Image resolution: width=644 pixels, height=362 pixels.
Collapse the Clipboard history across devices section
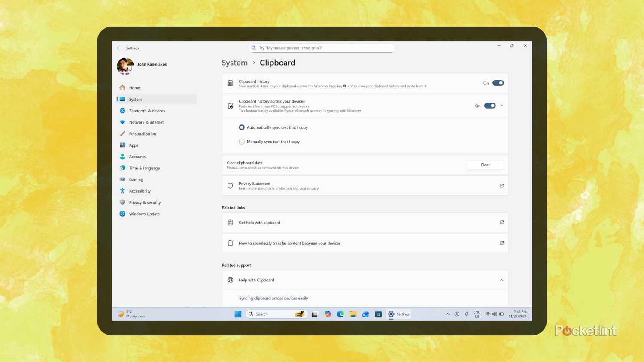pyautogui.click(x=501, y=106)
